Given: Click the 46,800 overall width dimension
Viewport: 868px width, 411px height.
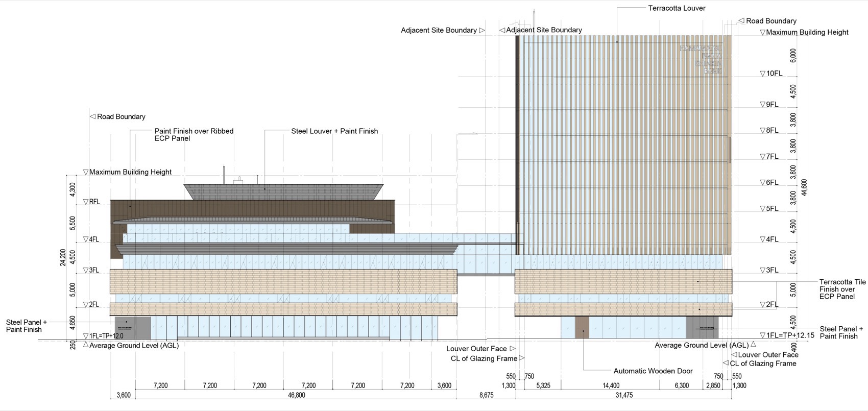Looking at the screenshot, I should 296,395.
